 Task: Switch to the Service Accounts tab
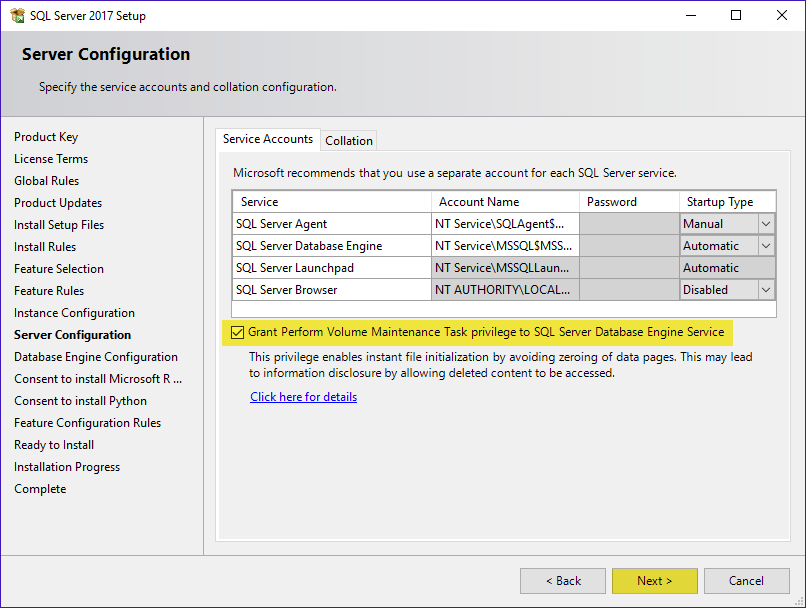pos(268,139)
